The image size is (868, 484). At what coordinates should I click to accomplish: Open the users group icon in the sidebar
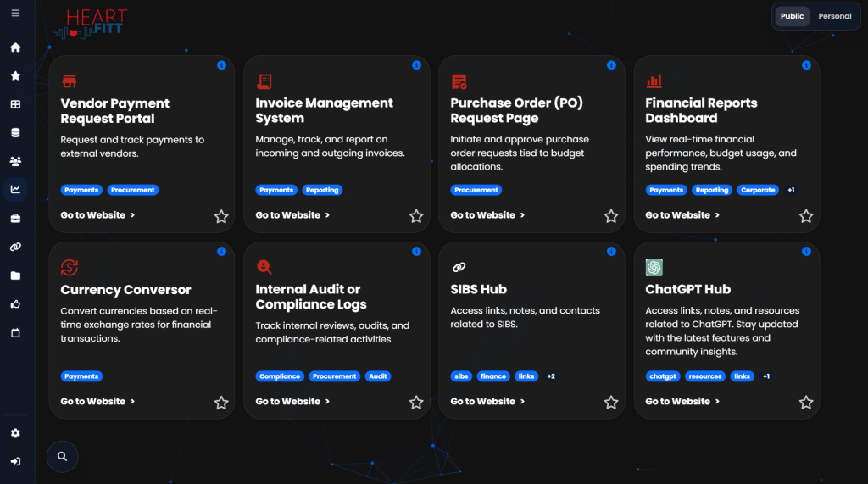tap(15, 161)
